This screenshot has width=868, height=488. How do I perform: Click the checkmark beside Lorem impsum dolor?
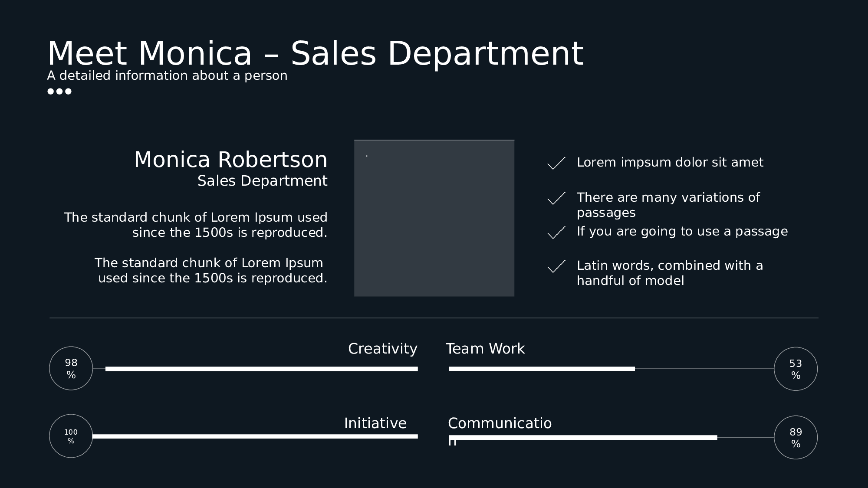(556, 163)
